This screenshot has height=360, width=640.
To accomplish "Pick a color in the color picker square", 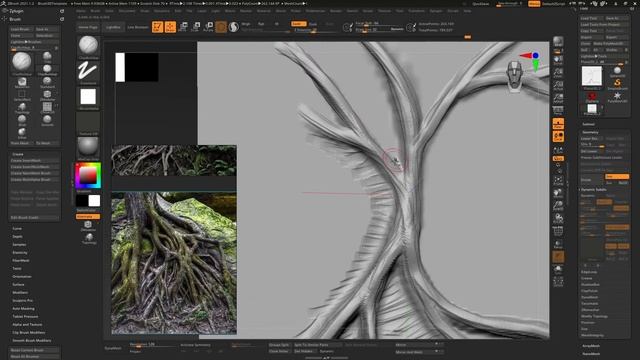I will click(x=87, y=175).
